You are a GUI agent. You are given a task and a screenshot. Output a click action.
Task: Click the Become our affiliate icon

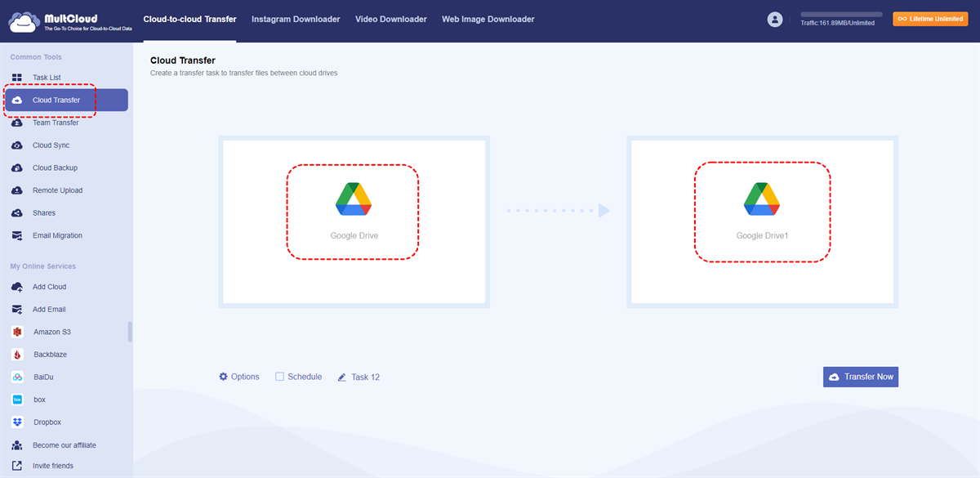tap(17, 445)
